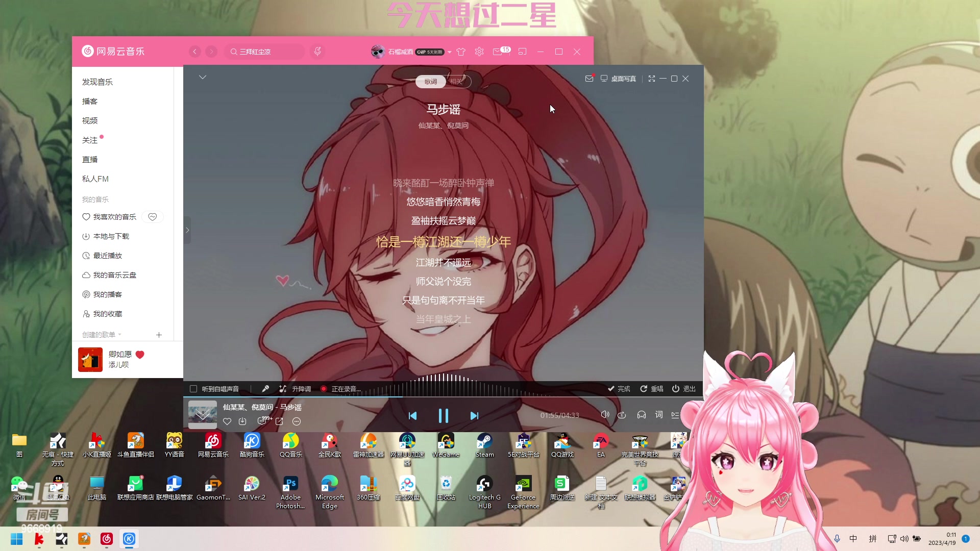The image size is (980, 551).
Task: Click the user avatar 石榴减酒
Action: [x=378, y=52]
